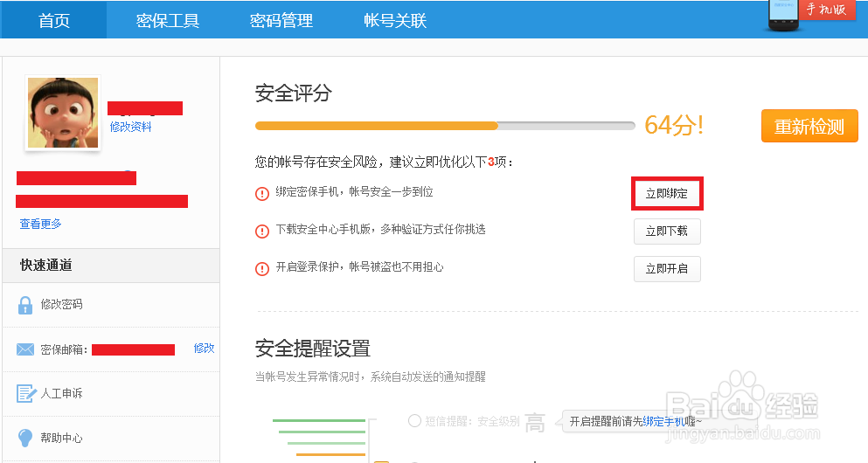Select the 短信提醒 radio button
868x463 pixels.
(414, 421)
